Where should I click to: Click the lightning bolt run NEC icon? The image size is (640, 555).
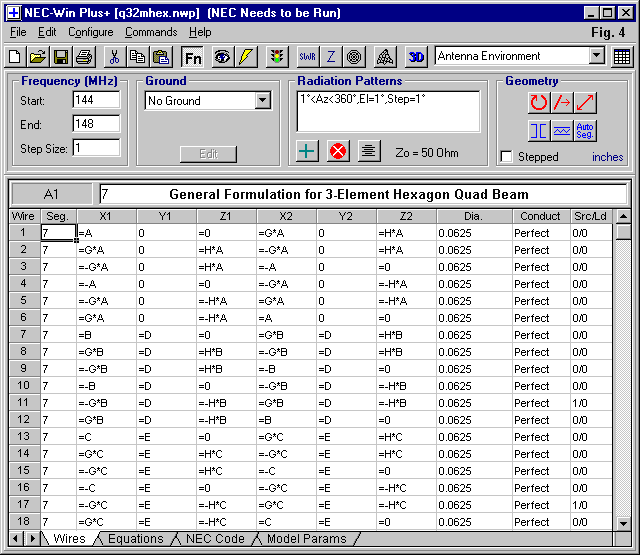pyautogui.click(x=244, y=57)
